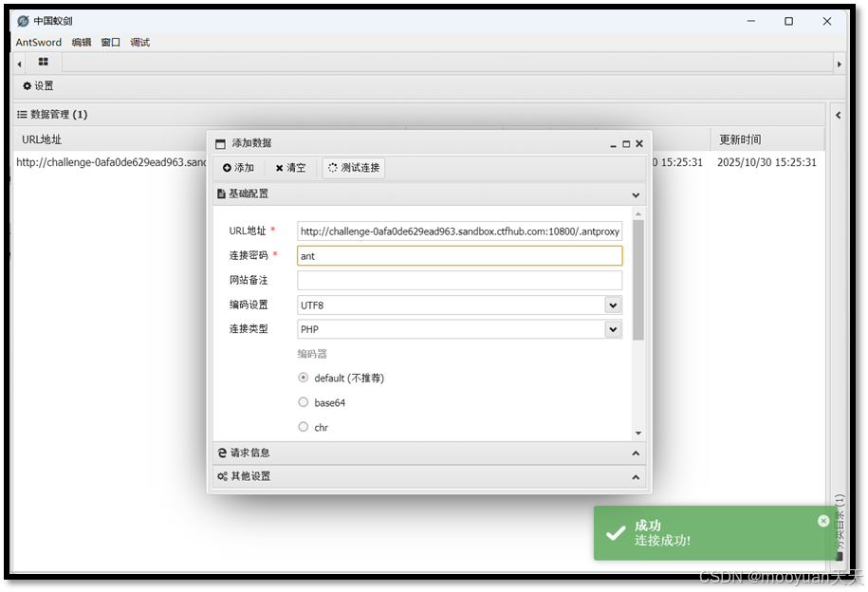Click the 成功 notification checkmark icon
Image resolution: width=868 pixels, height=592 pixels.
pyautogui.click(x=616, y=533)
